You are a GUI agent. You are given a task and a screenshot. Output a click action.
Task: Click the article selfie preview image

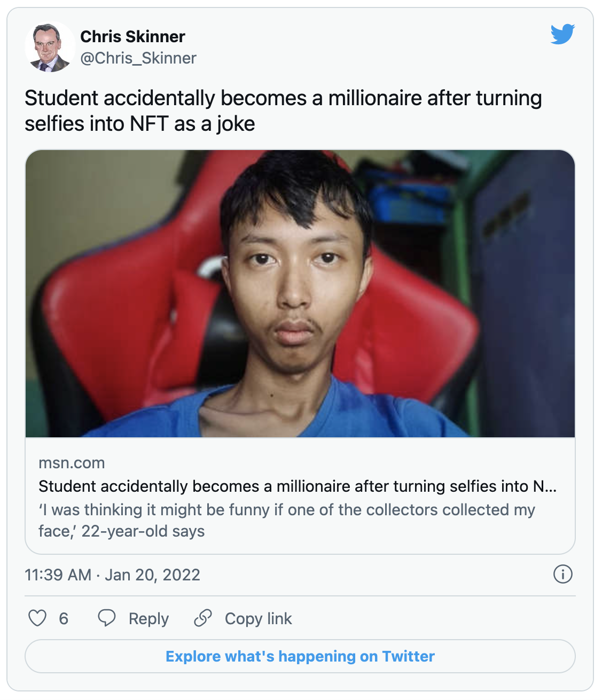pyautogui.click(x=300, y=294)
